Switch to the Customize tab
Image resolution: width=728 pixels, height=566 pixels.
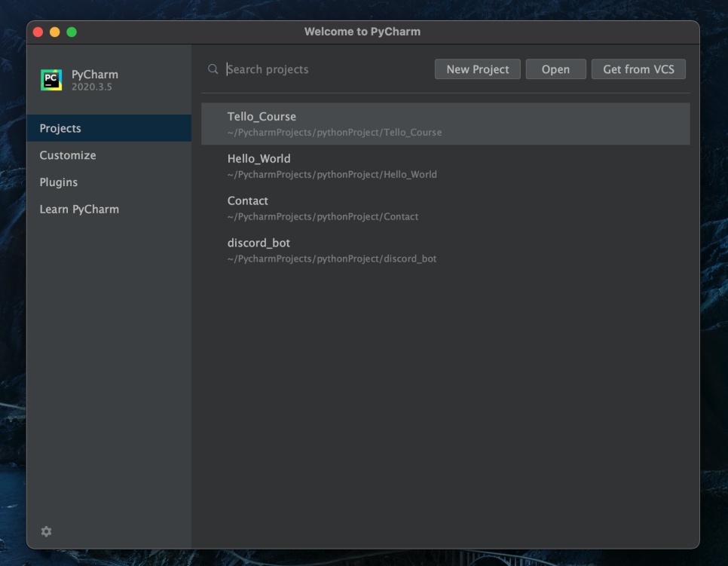pos(109,155)
